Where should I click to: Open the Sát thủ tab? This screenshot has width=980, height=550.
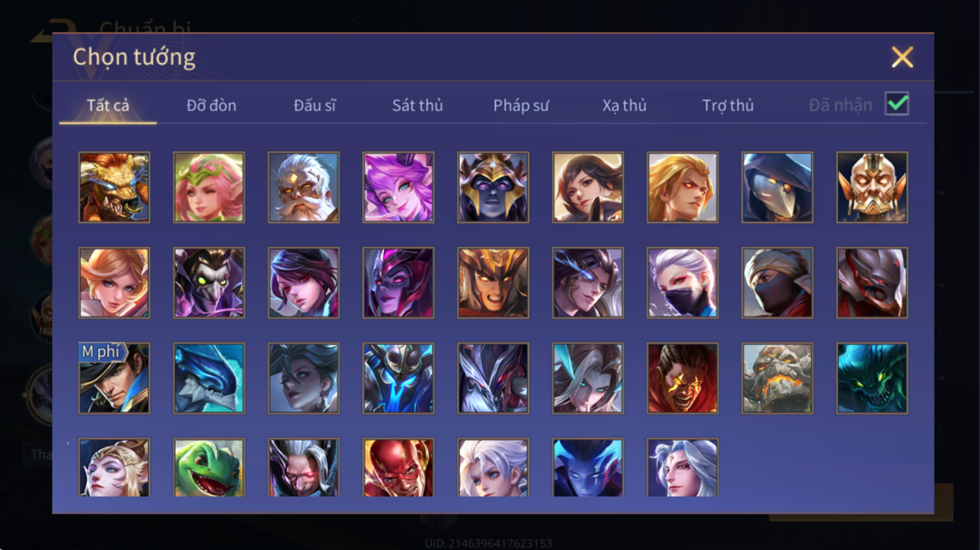(x=418, y=105)
